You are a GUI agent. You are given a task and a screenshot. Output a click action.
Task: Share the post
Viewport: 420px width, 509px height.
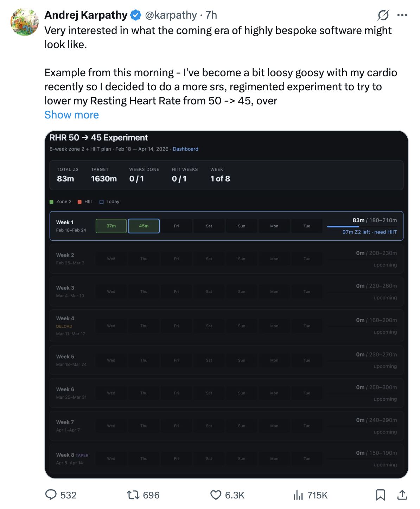pos(402,494)
